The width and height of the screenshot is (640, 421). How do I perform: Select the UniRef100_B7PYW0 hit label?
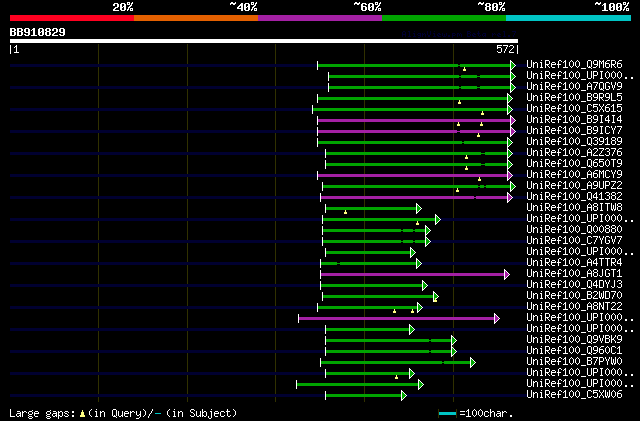(574, 362)
